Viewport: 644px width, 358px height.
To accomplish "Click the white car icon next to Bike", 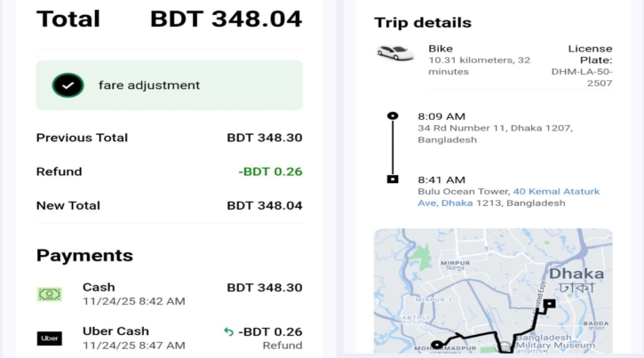I will pyautogui.click(x=394, y=53).
